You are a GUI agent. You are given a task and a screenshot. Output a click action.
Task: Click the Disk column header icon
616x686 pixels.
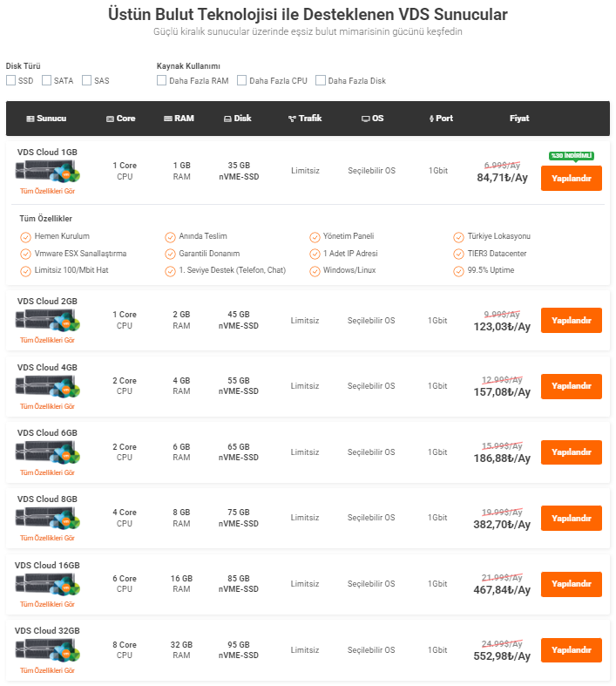point(227,119)
